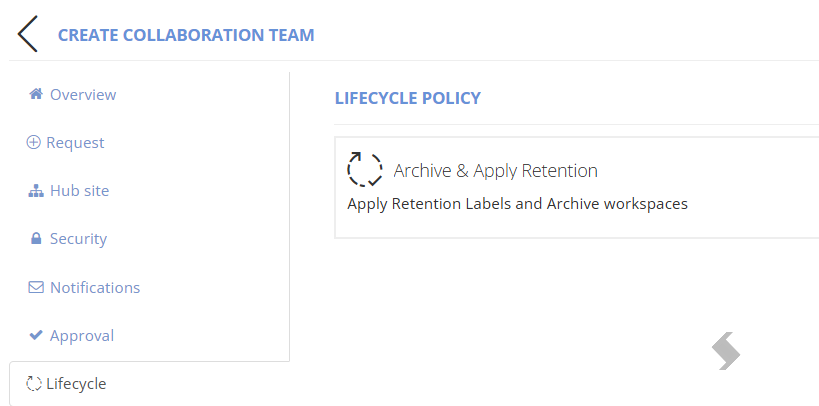Click the plus circle icon beside Request
819x406 pixels.
(33, 142)
